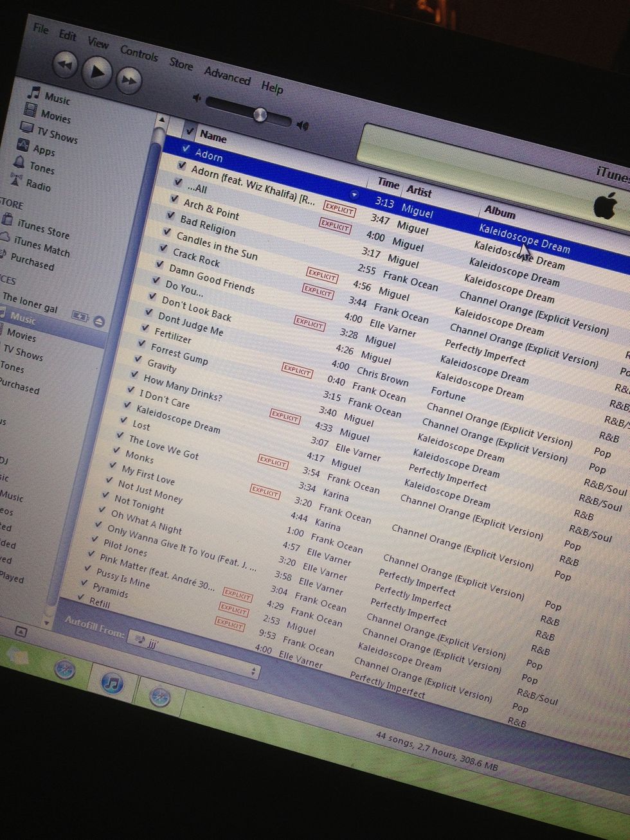630x840 pixels.
Task: Uncheck the Bad Religion checkbox
Action: (x=170, y=215)
